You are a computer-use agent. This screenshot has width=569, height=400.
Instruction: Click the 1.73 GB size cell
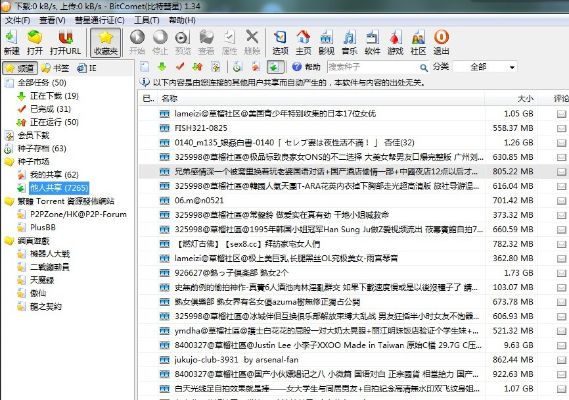[x=518, y=273]
